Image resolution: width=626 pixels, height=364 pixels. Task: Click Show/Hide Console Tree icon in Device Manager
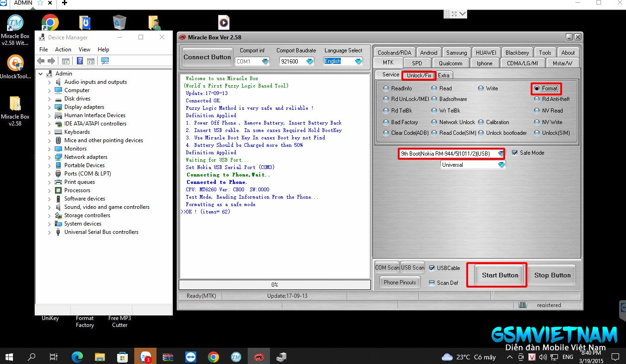(x=66, y=61)
